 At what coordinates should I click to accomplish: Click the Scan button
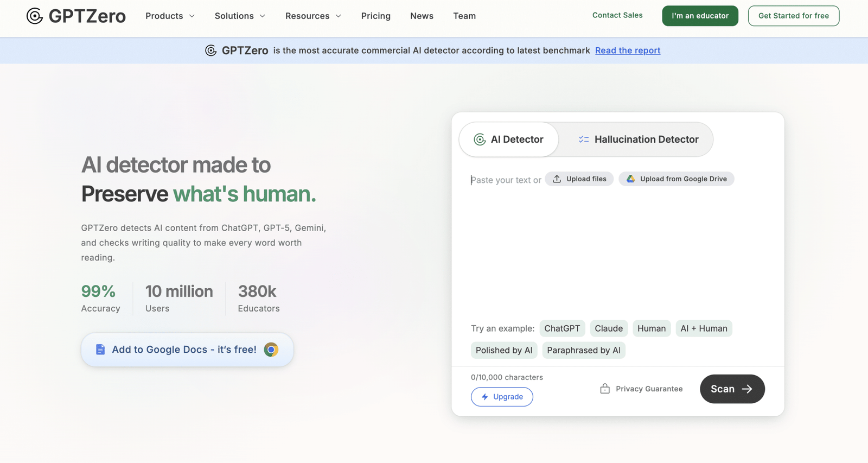coord(732,389)
